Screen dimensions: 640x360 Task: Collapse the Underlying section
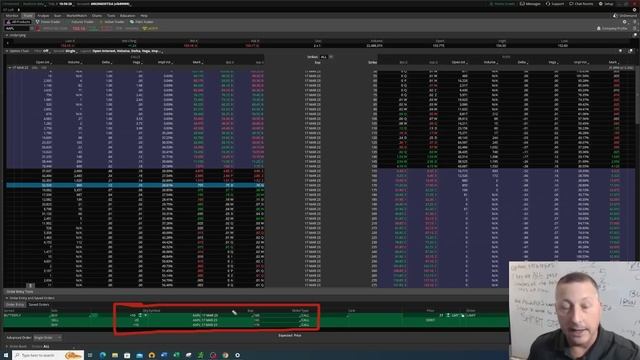7,36
